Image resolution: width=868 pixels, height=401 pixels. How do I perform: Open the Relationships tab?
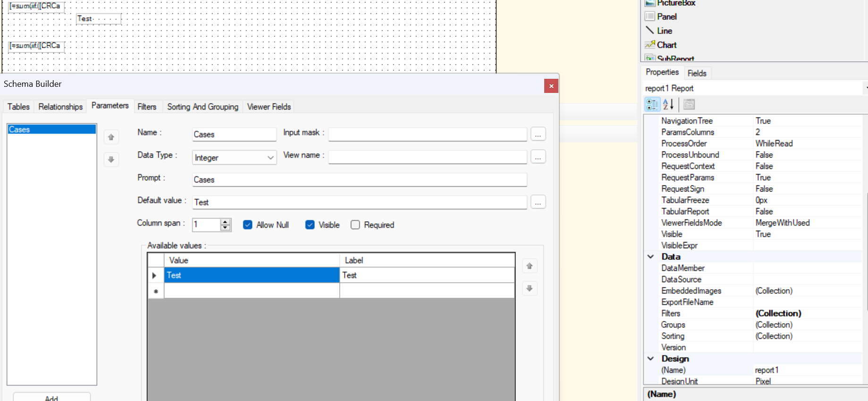click(x=60, y=107)
